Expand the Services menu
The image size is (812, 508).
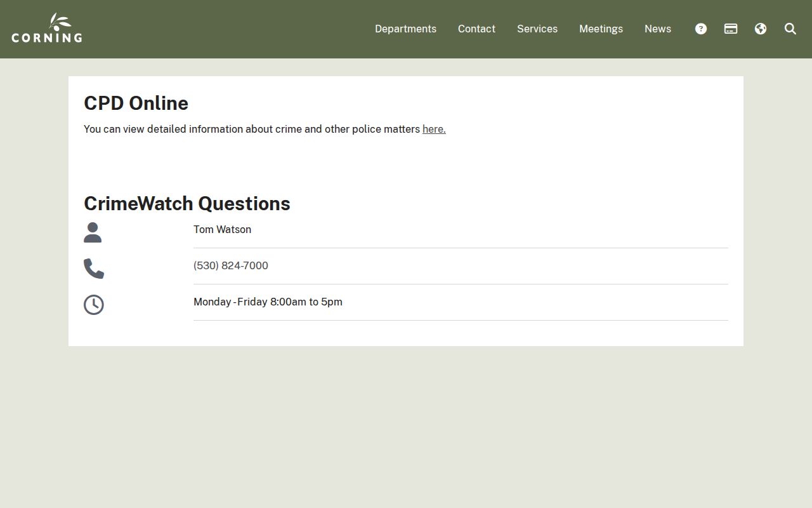(537, 29)
